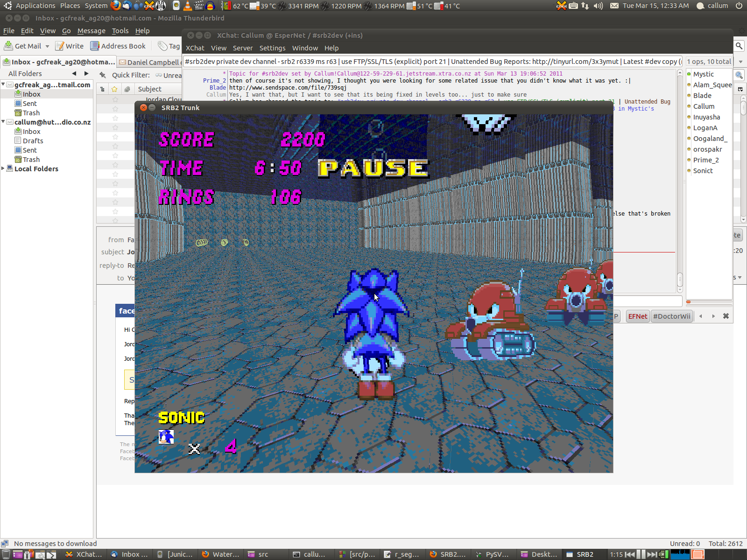Click the thread column header icon

coord(103,89)
